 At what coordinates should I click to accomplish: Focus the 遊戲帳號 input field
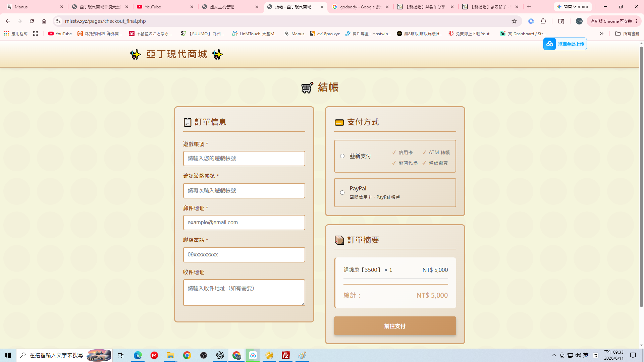244,159
